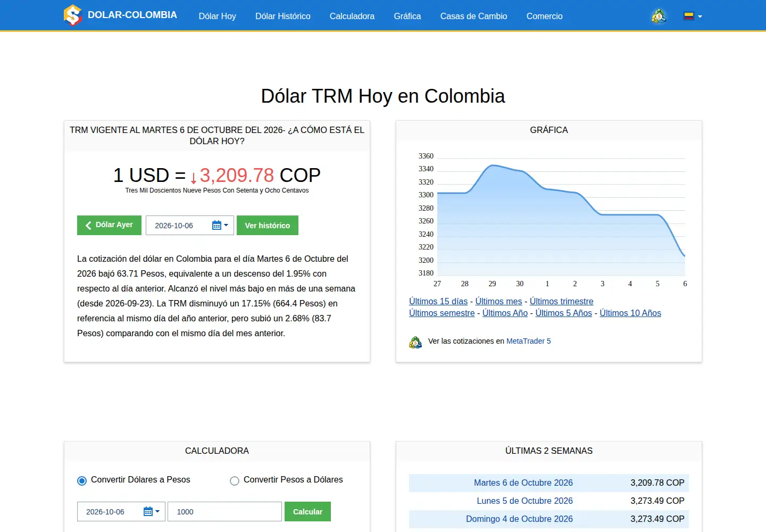Image resolution: width=766 pixels, height=532 pixels.
Task: Click the 3,209.78 COP value for Martes 6
Action: tap(657, 483)
